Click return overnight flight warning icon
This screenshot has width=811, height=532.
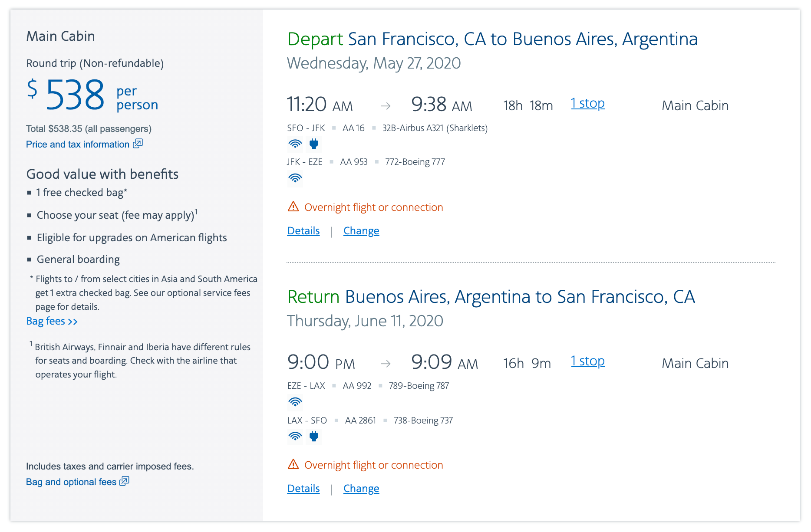click(x=293, y=464)
